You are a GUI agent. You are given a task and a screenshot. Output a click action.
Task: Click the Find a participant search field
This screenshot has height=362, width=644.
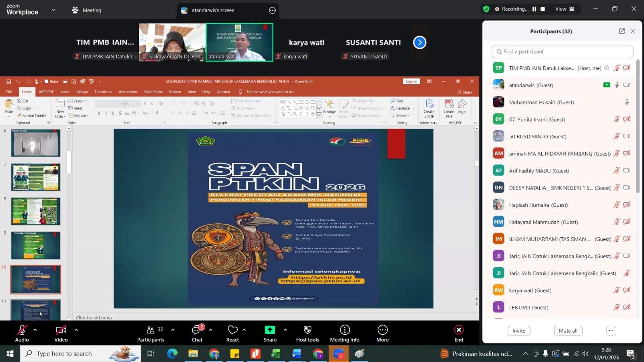pos(562,51)
